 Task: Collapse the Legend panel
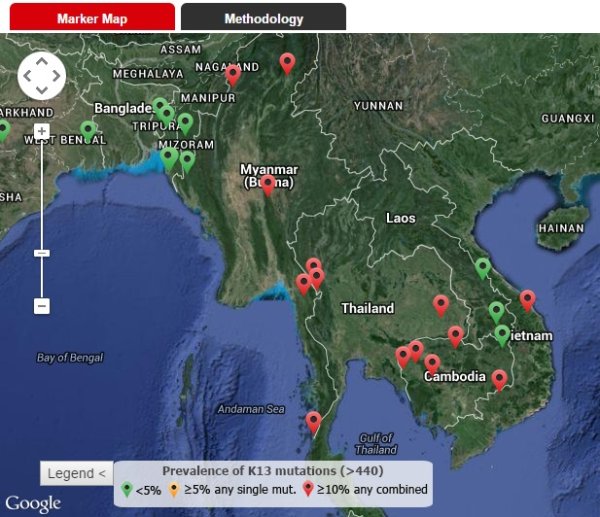pyautogui.click(x=76, y=473)
